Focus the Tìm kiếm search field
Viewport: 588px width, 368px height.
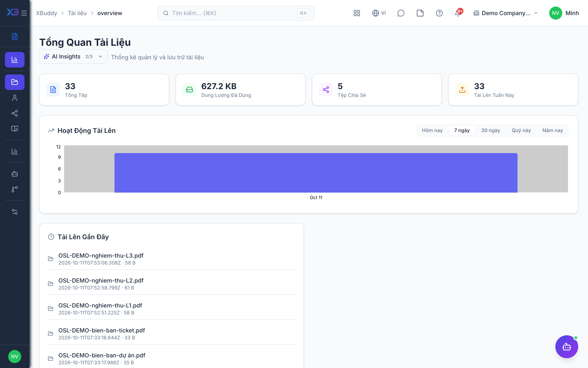click(236, 13)
